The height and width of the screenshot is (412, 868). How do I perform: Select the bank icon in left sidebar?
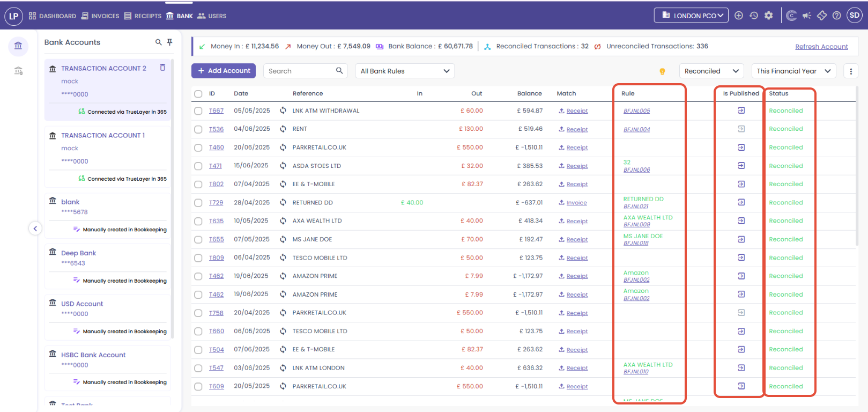click(x=18, y=46)
